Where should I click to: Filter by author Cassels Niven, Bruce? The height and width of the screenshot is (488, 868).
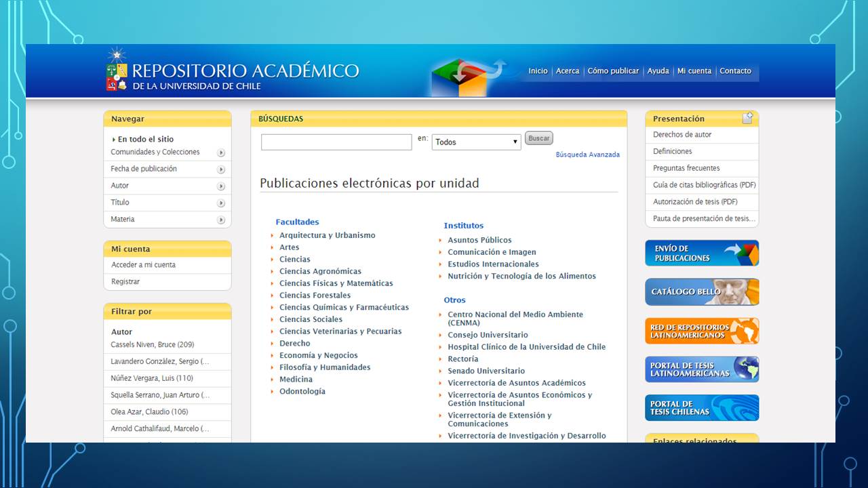point(153,345)
